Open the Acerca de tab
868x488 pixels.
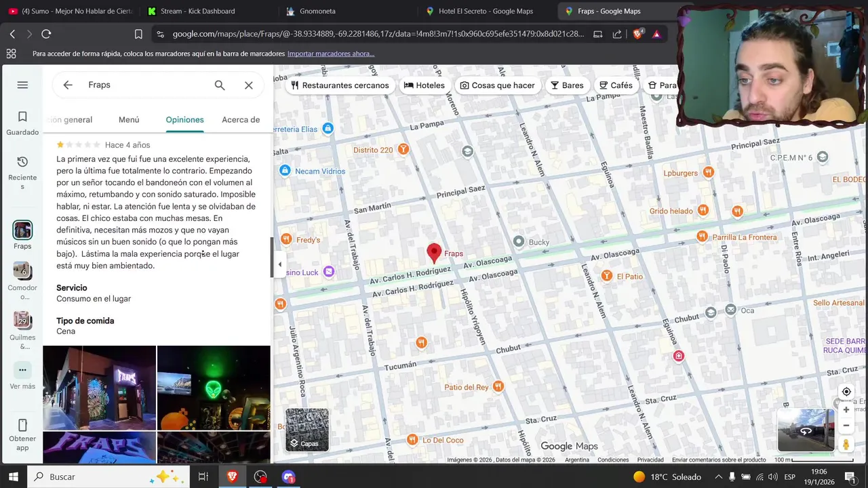coord(241,120)
